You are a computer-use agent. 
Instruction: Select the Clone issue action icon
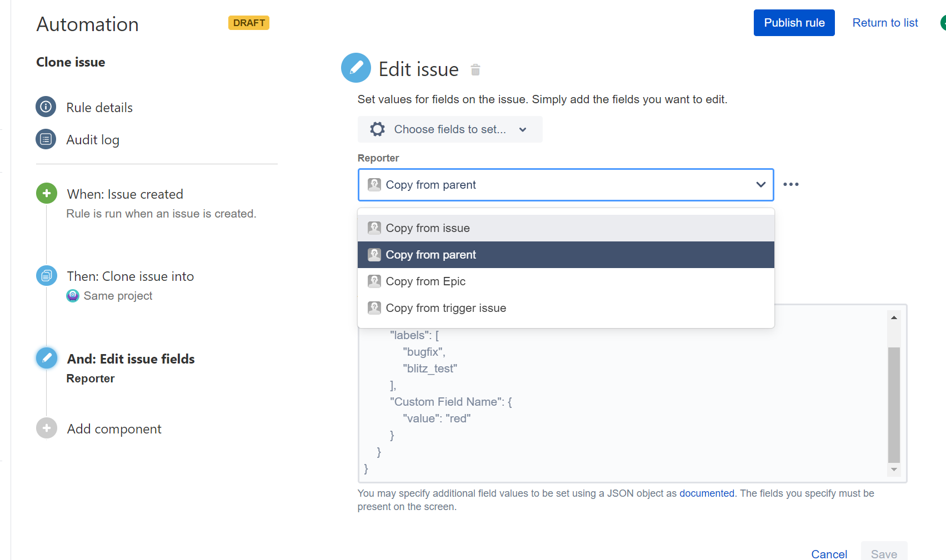47,275
